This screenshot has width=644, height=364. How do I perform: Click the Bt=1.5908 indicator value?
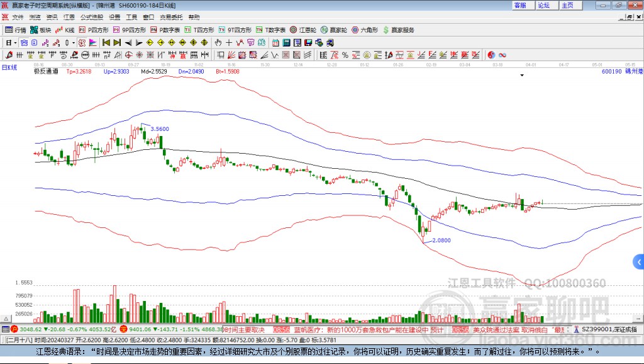pos(228,72)
